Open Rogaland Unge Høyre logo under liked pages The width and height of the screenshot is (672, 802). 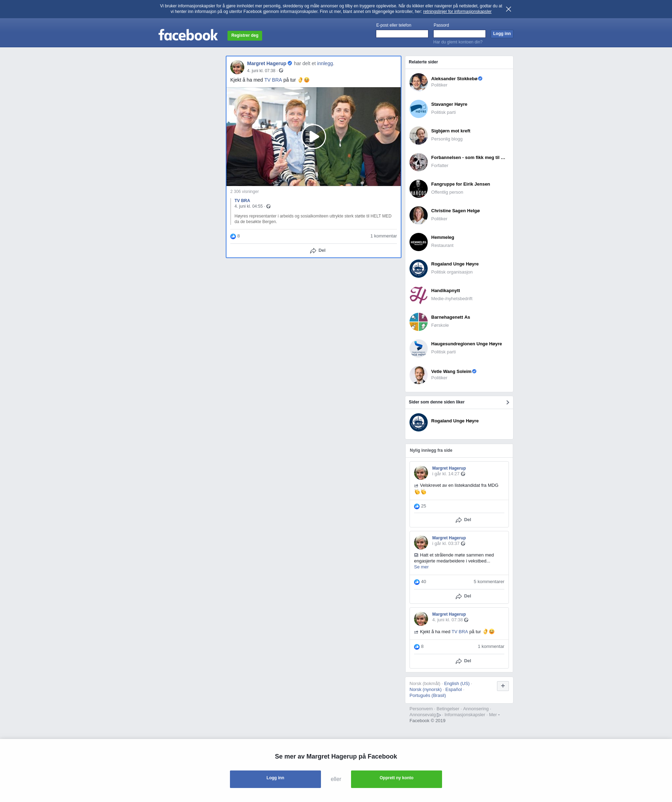(418, 422)
